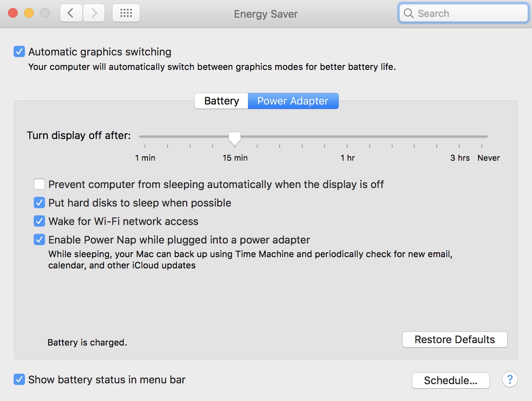Click the "15 min" slider label
Image resolution: width=532 pixels, height=401 pixels.
tap(235, 158)
